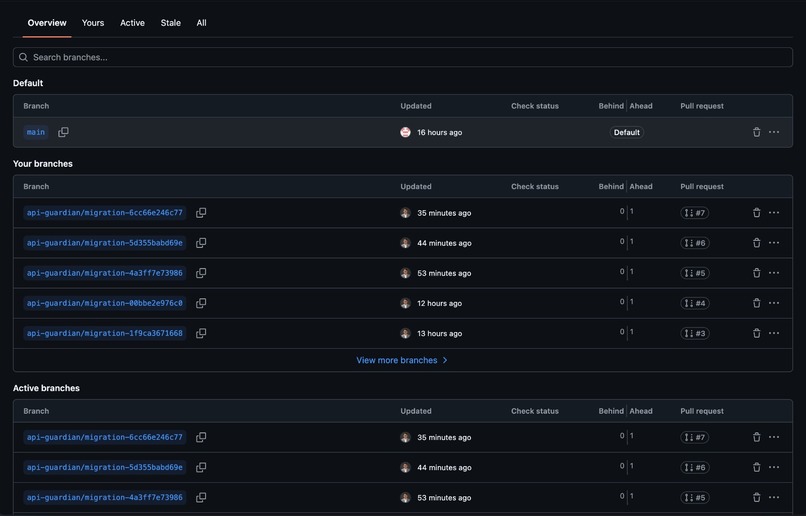
Task: Open options menu for migration-6cc66e246c77 in Active branches
Action: [x=774, y=437]
